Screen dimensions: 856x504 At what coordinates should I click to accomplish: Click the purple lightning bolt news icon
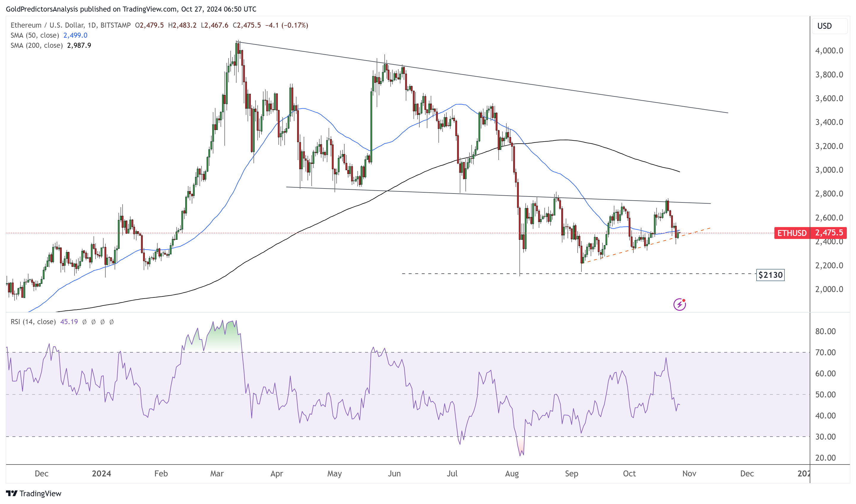679,304
